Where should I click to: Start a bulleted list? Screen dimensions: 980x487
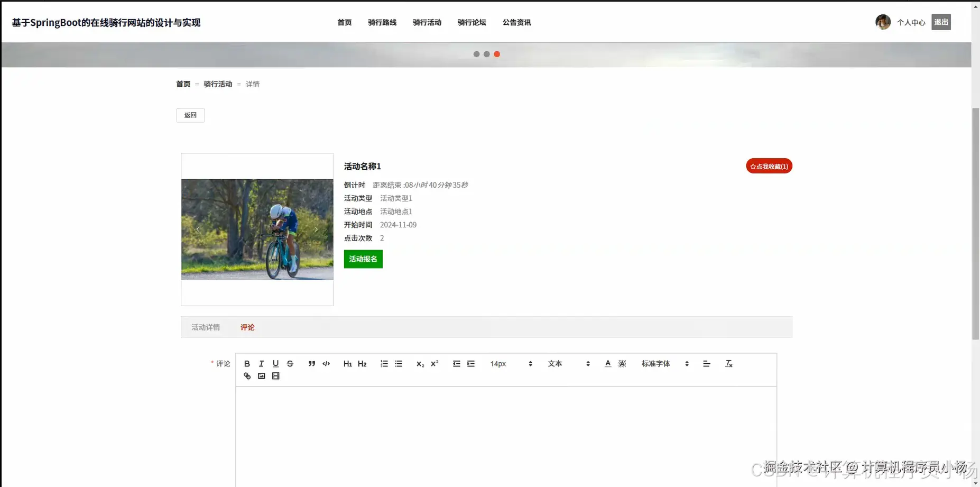(x=399, y=364)
